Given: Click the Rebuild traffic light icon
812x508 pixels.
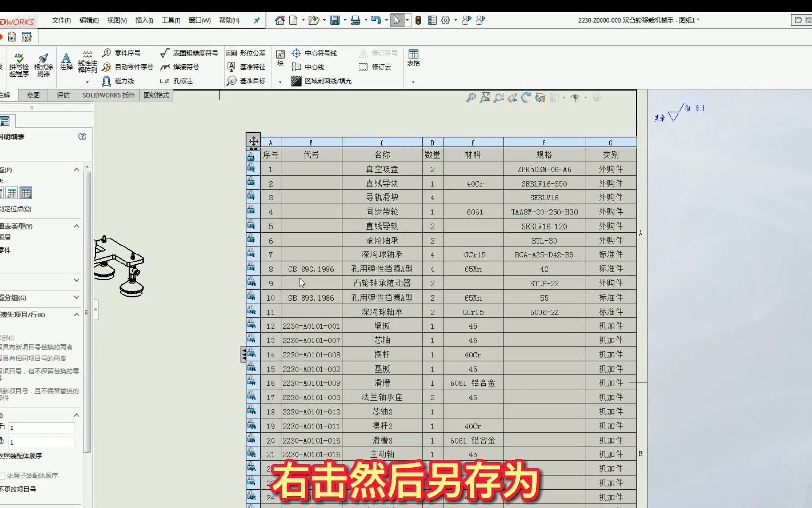Looking at the screenshot, I should tap(418, 20).
